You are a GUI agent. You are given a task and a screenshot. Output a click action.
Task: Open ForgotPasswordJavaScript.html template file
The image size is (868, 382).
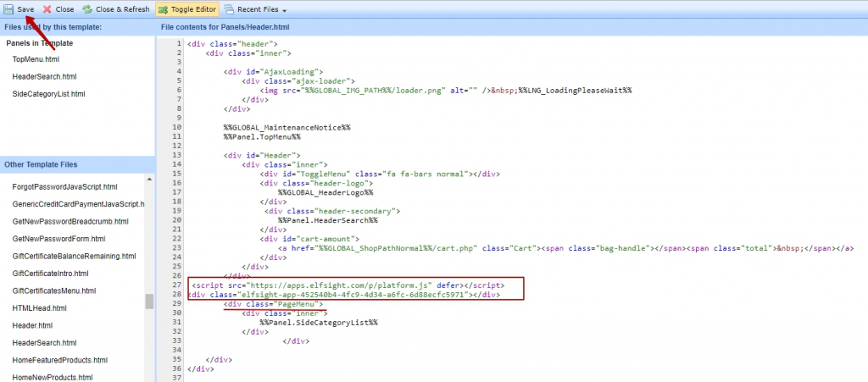point(64,187)
